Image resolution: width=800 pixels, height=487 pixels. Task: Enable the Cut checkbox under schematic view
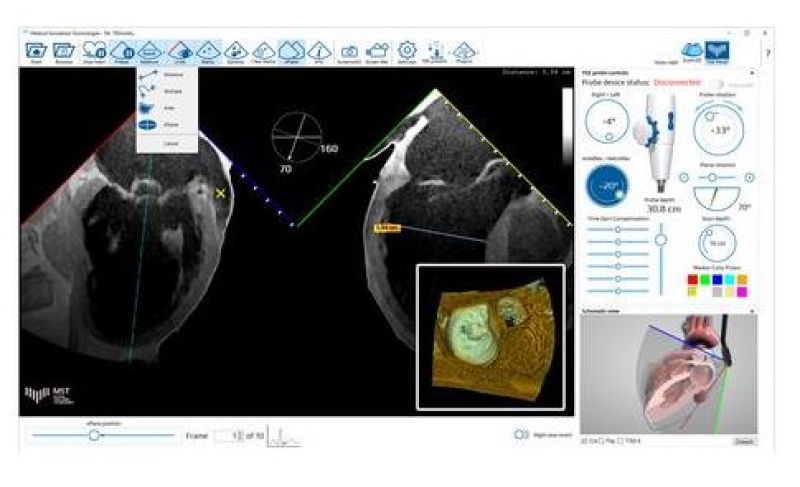[x=585, y=440]
